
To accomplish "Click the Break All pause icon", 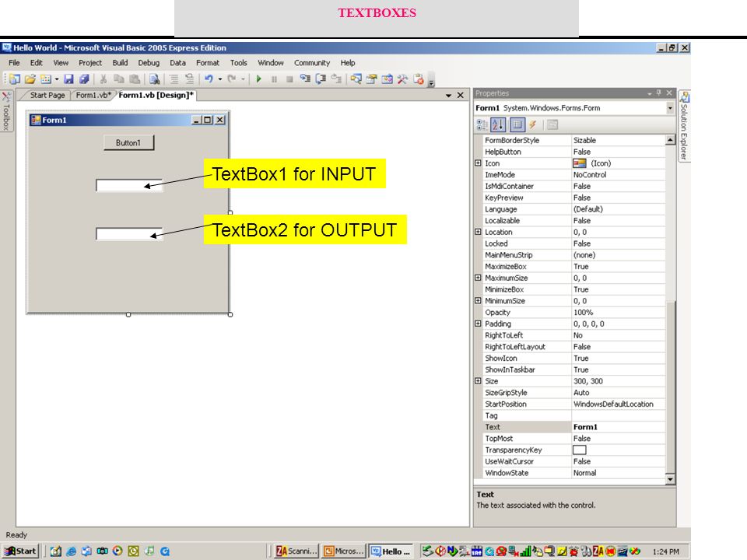I will click(x=274, y=79).
